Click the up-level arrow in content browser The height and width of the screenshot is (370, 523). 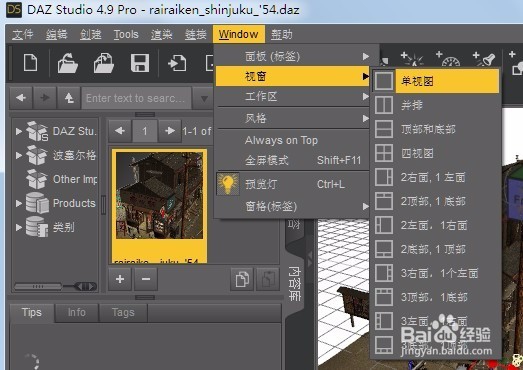point(69,98)
